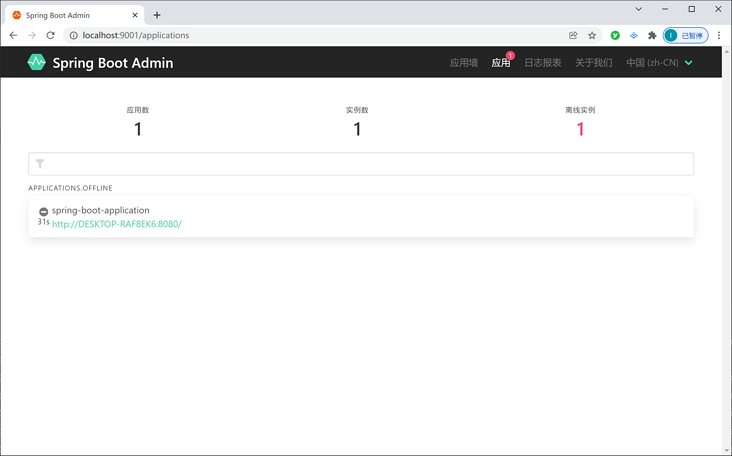
Task: Click the scrollbar down arrow
Action: coord(727,451)
